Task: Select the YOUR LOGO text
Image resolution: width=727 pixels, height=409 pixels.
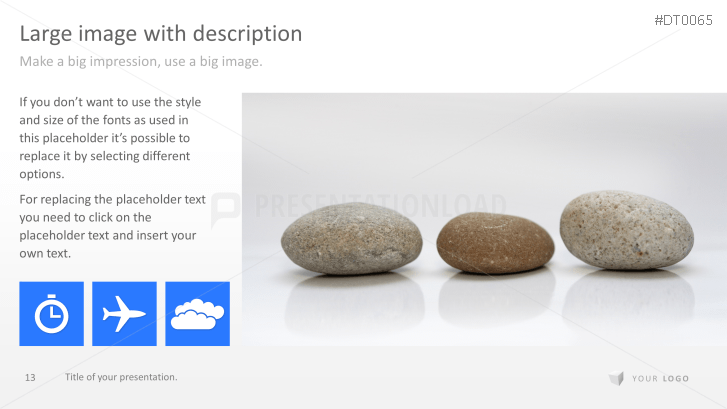Action: click(660, 378)
